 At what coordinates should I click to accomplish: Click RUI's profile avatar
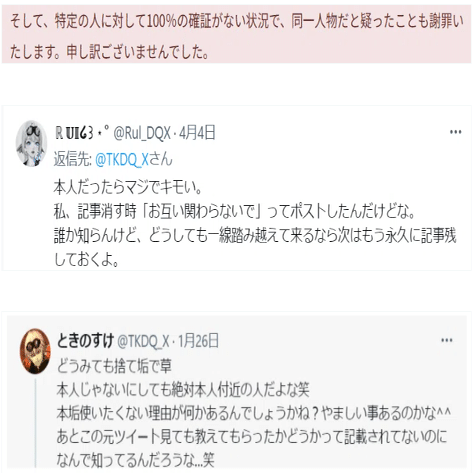31,143
